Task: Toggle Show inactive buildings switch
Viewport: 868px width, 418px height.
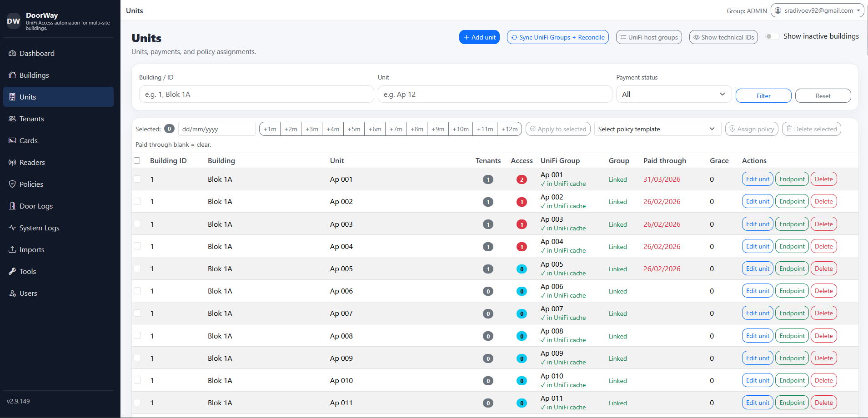Action: point(772,36)
